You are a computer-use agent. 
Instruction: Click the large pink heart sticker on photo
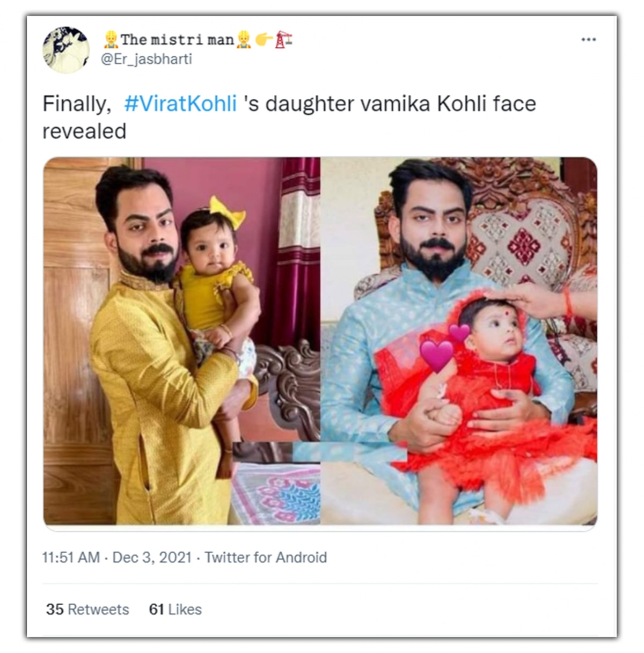pyautogui.click(x=436, y=355)
